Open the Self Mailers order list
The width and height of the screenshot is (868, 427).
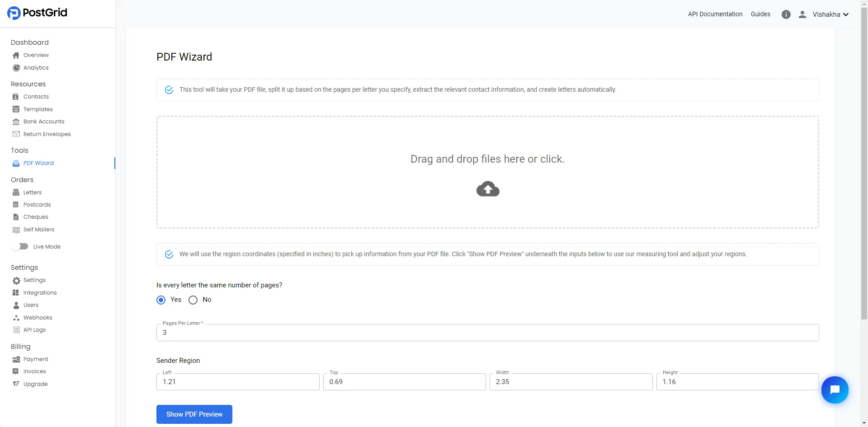39,229
